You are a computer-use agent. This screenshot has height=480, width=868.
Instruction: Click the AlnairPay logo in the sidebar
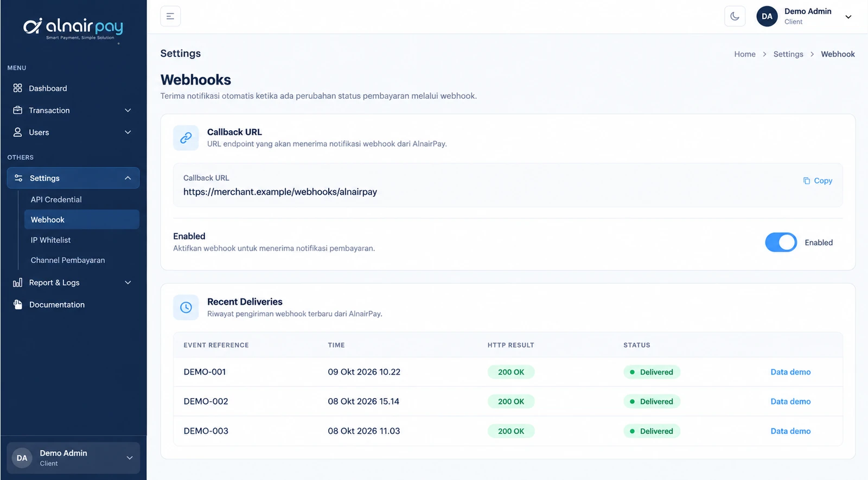click(x=73, y=28)
